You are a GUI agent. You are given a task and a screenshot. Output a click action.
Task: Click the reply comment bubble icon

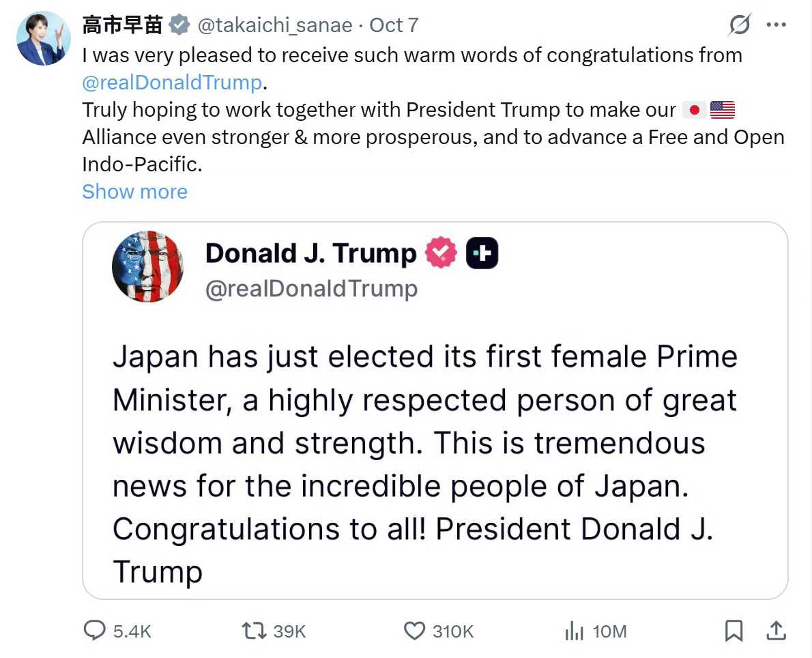94,631
